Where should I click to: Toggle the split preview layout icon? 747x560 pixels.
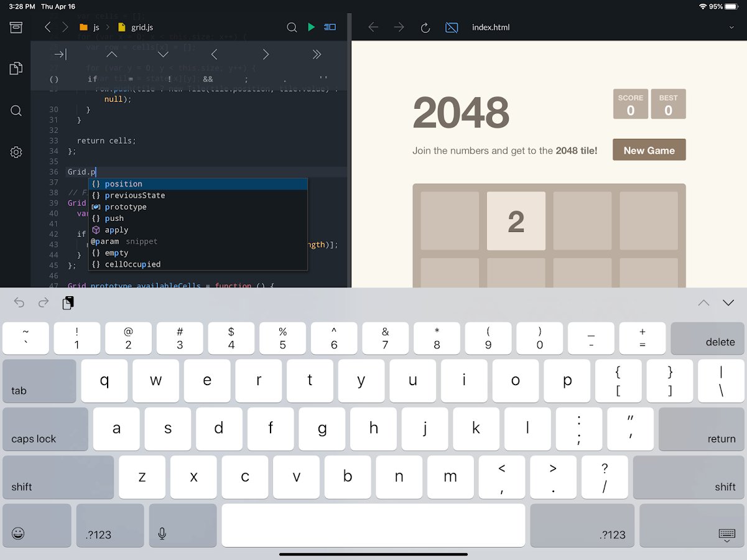pyautogui.click(x=330, y=27)
